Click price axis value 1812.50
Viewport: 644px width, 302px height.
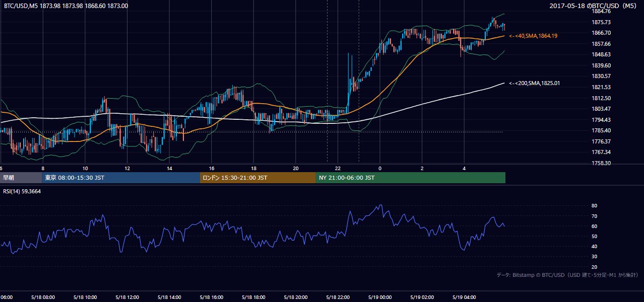(601, 98)
